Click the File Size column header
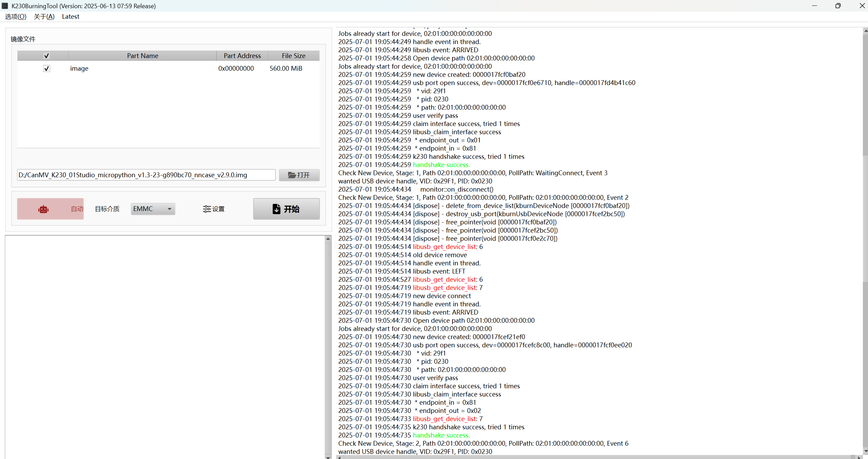Viewport: 868px width, 459px height. tap(294, 56)
